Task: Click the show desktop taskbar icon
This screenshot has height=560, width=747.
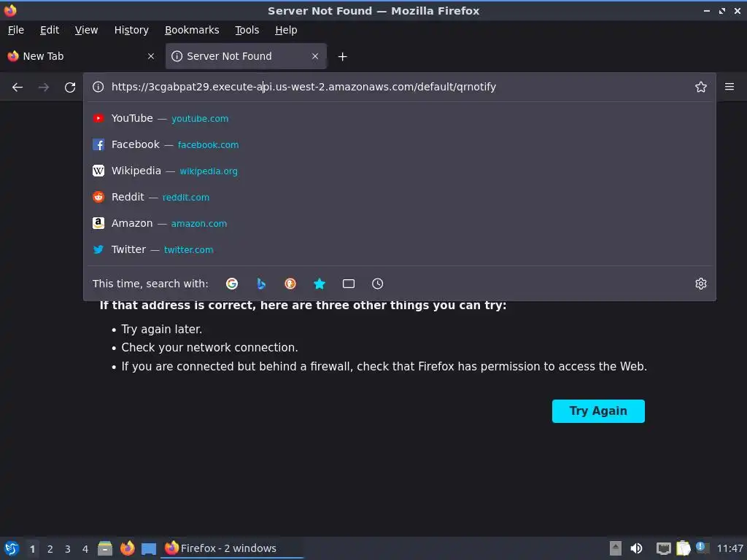Action: pos(149,549)
